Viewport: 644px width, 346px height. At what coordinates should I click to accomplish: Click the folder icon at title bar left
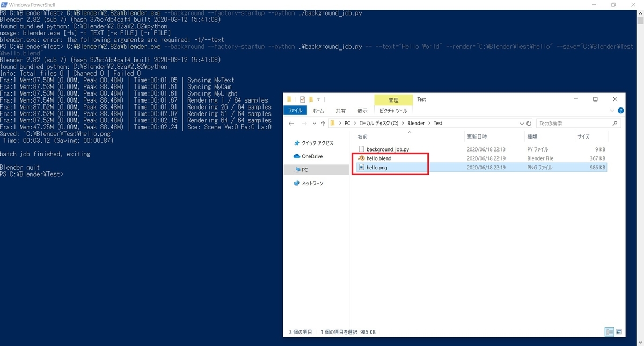coord(290,99)
